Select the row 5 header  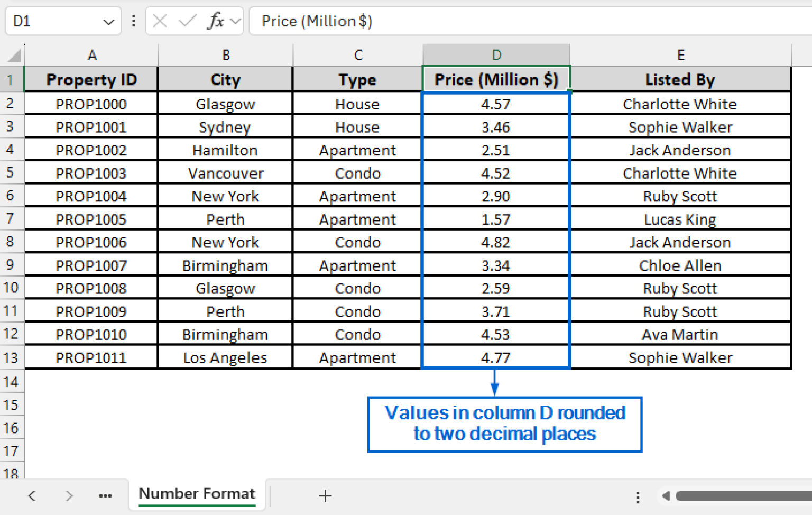click(12, 172)
